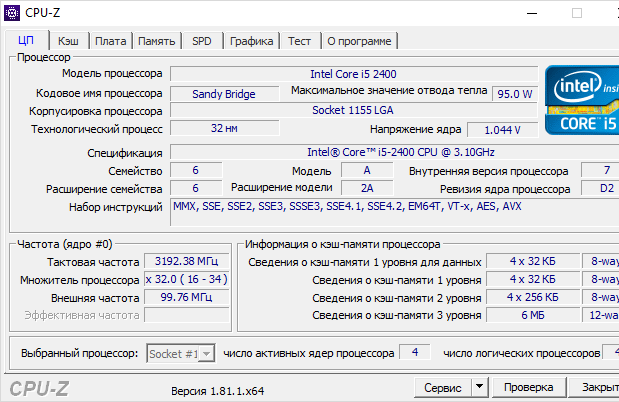Click the 95.0 W TDP value
Screen dimensions: 619x402
515,94
